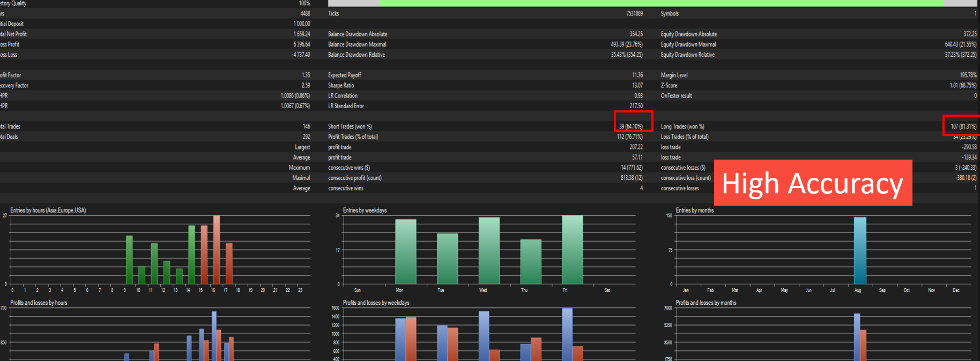Click the Wed bar in Entries by weekdays
Image resolution: width=980 pixels, height=361 pixels.
(x=489, y=251)
